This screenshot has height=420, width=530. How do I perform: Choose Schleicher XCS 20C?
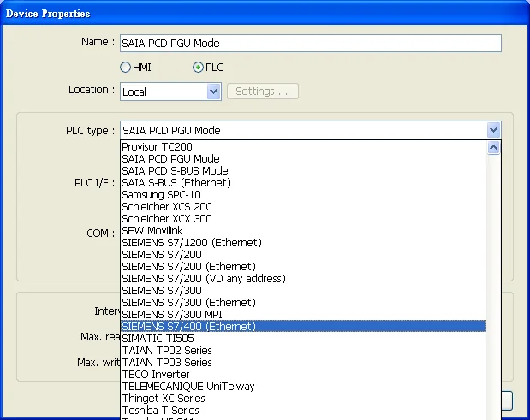click(x=304, y=207)
